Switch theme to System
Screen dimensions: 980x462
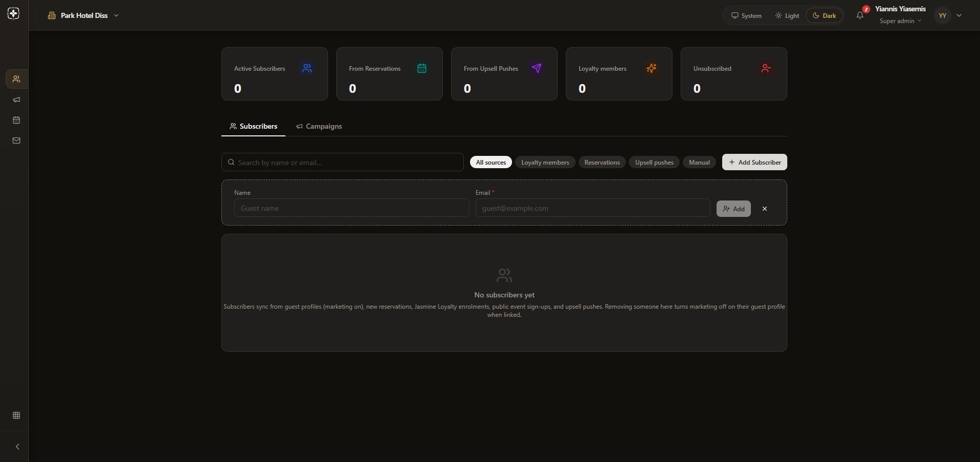tap(746, 15)
